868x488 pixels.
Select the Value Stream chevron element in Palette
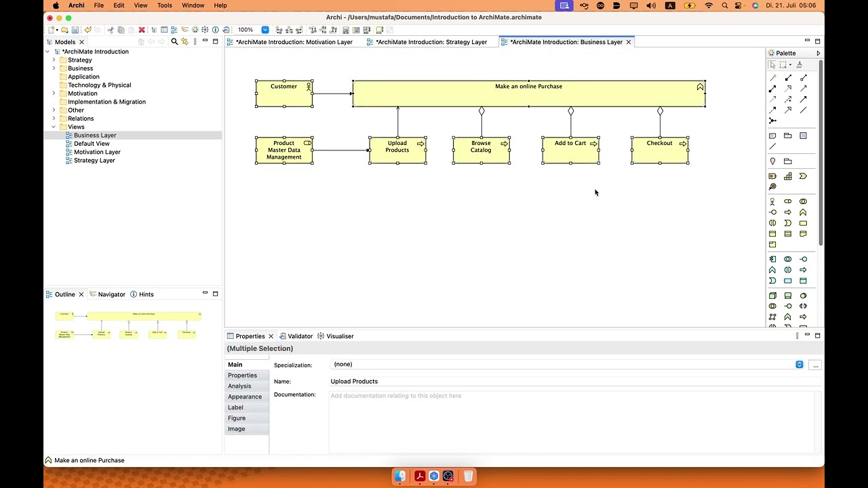[x=803, y=176]
